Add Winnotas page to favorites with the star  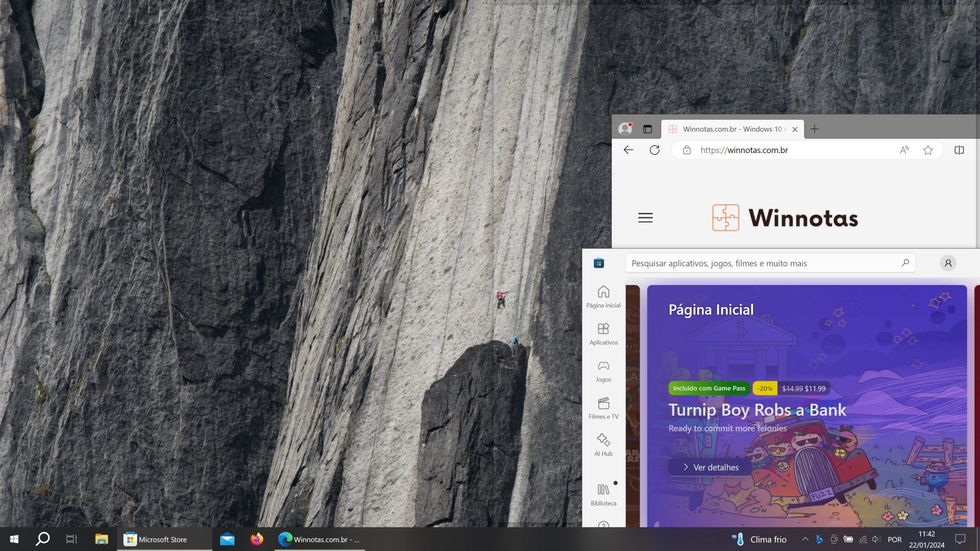tap(928, 150)
